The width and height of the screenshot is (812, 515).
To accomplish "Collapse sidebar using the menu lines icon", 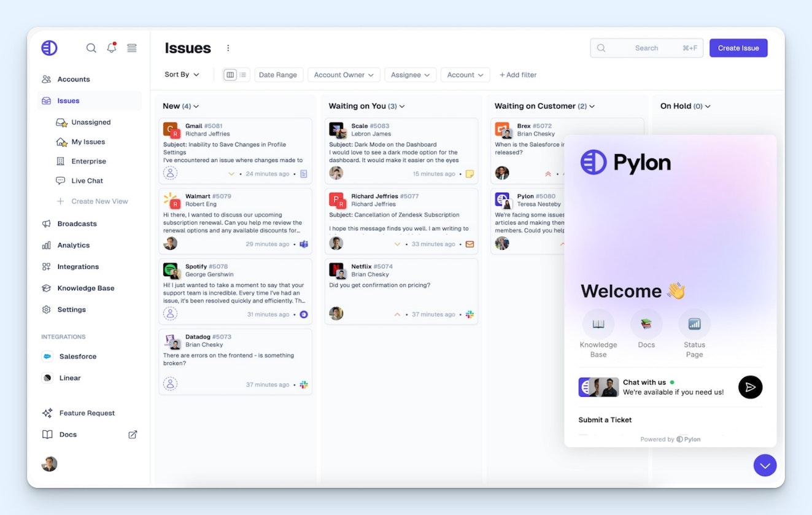I will (x=131, y=48).
